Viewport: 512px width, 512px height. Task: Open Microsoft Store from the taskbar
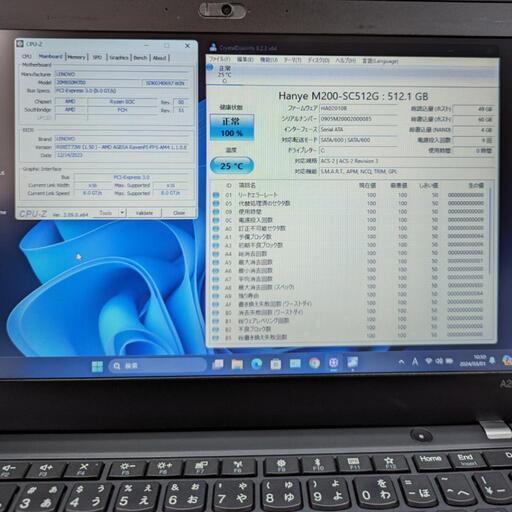tap(276, 364)
